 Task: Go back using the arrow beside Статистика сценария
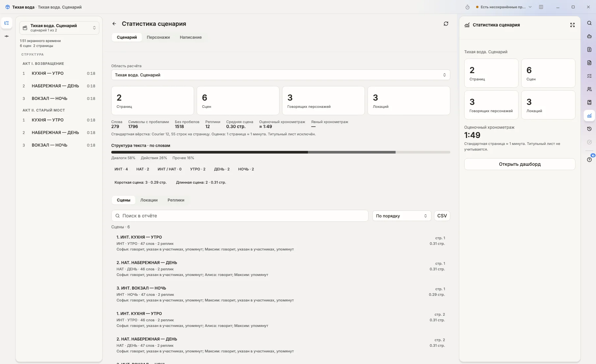pyautogui.click(x=114, y=24)
